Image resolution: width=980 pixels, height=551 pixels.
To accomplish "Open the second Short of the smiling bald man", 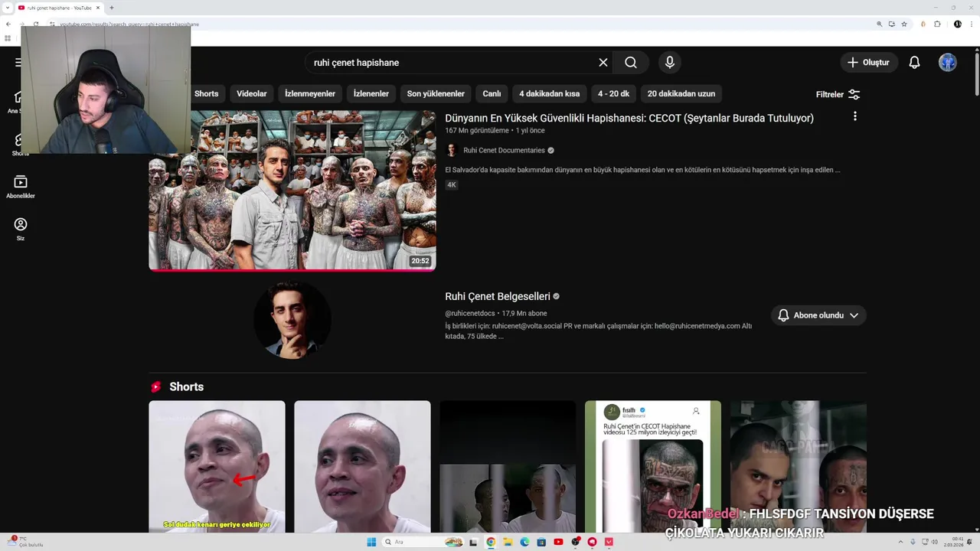I will tap(362, 467).
